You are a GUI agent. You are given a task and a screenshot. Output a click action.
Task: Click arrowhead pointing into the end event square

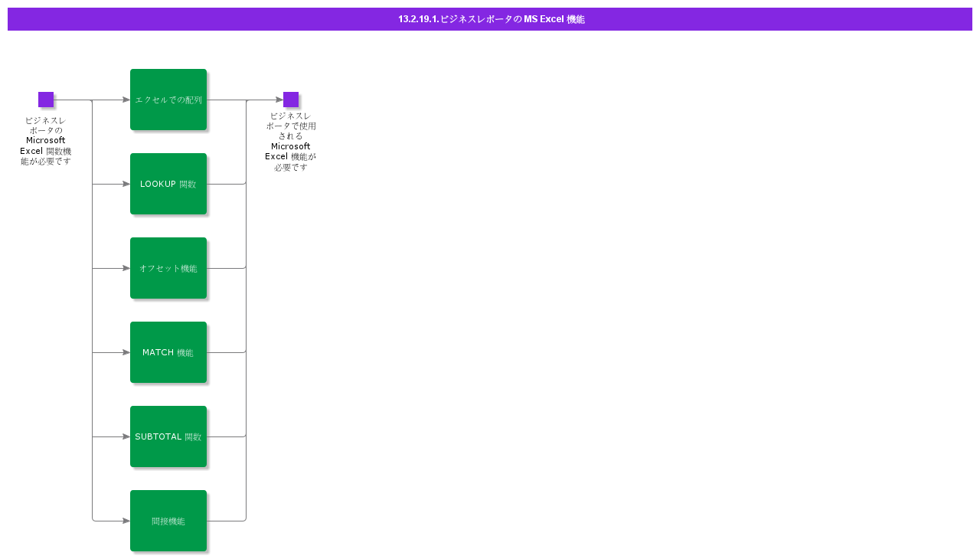(x=279, y=100)
